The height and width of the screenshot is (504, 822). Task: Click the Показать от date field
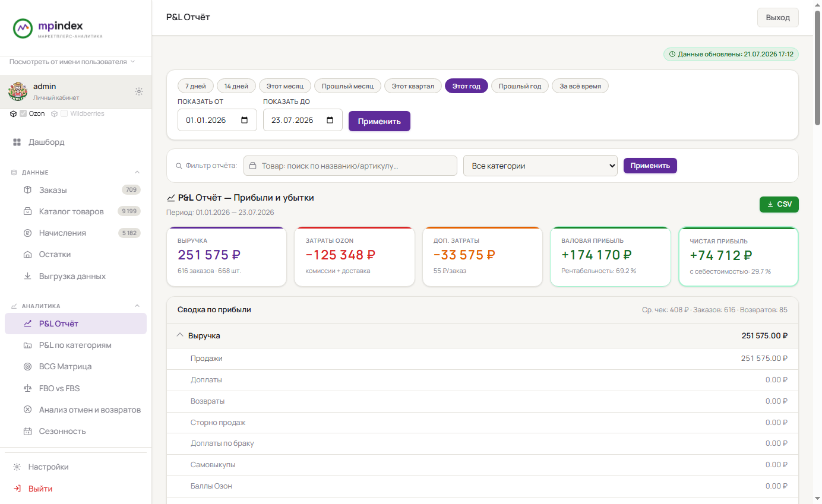tap(217, 120)
